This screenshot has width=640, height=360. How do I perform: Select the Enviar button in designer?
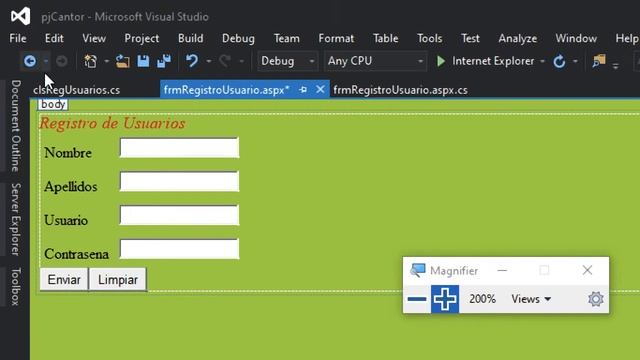coord(64,280)
